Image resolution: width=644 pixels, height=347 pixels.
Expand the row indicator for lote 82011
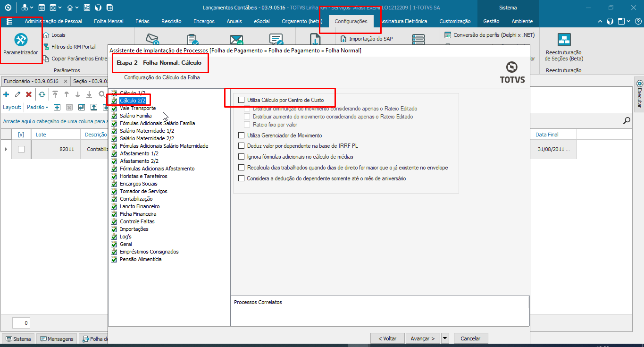click(6, 149)
